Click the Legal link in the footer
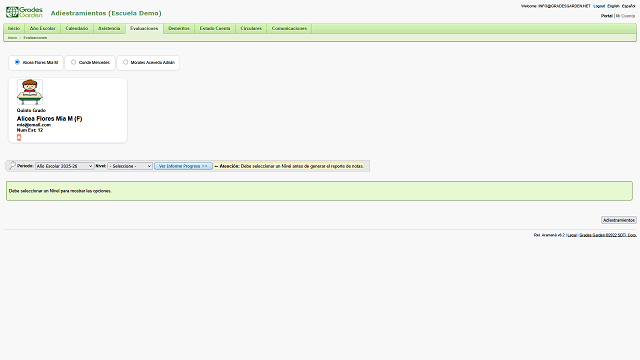Image resolution: width=640 pixels, height=360 pixels. click(572, 235)
